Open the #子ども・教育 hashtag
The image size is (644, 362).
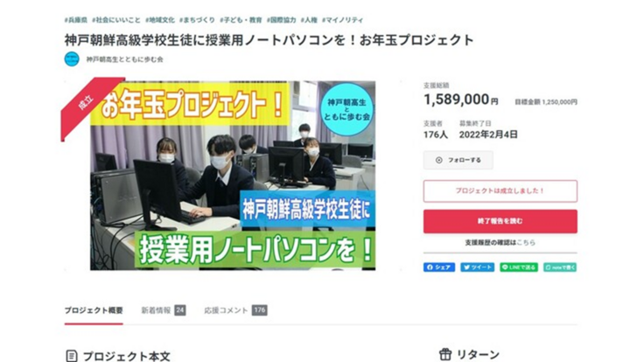click(241, 20)
